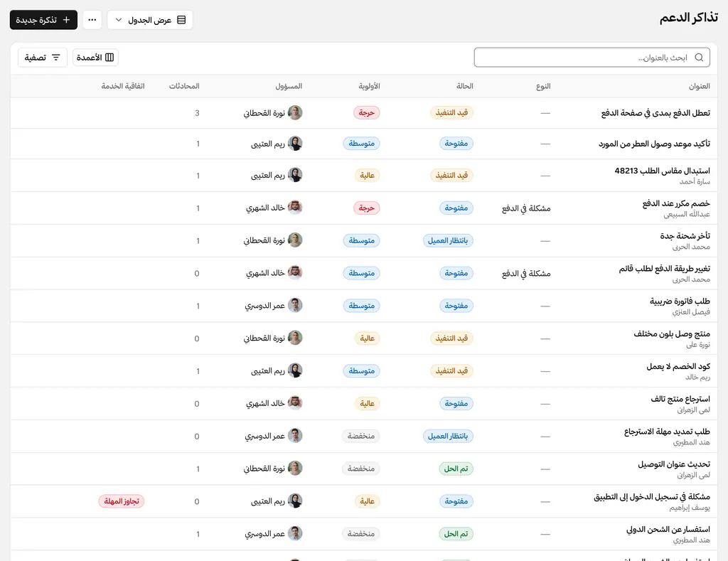Sort by اتفاقية الخدمة column header

pyautogui.click(x=123, y=86)
